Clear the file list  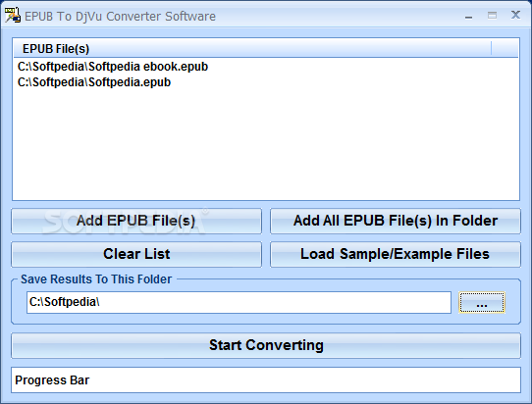tap(136, 254)
